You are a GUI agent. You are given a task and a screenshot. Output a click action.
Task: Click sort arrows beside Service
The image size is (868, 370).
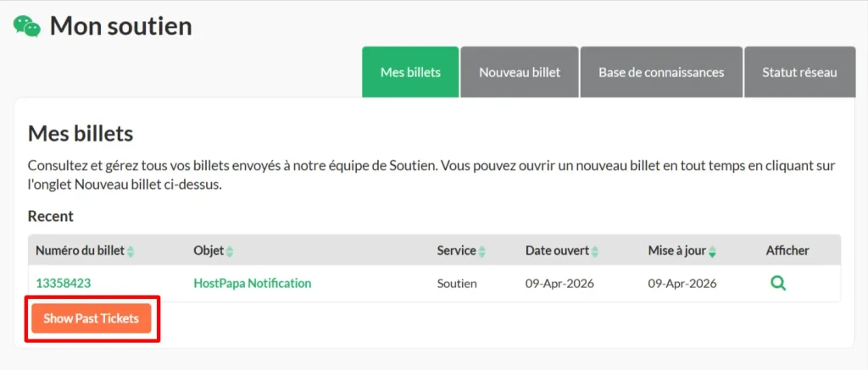[481, 251]
